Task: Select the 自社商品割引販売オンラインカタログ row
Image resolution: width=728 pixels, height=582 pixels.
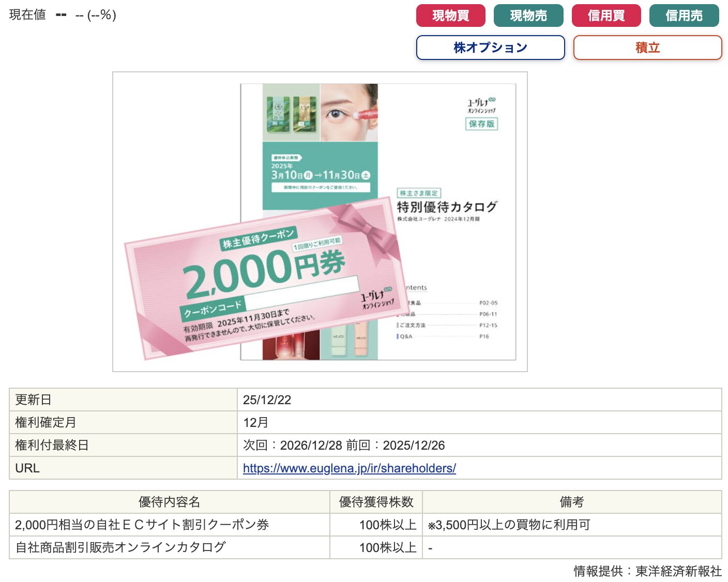Action: point(366,547)
